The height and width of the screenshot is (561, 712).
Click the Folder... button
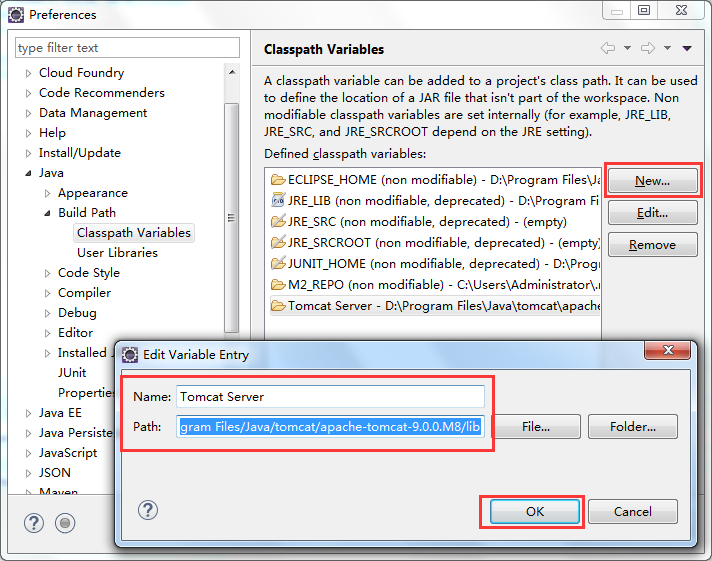tap(632, 427)
